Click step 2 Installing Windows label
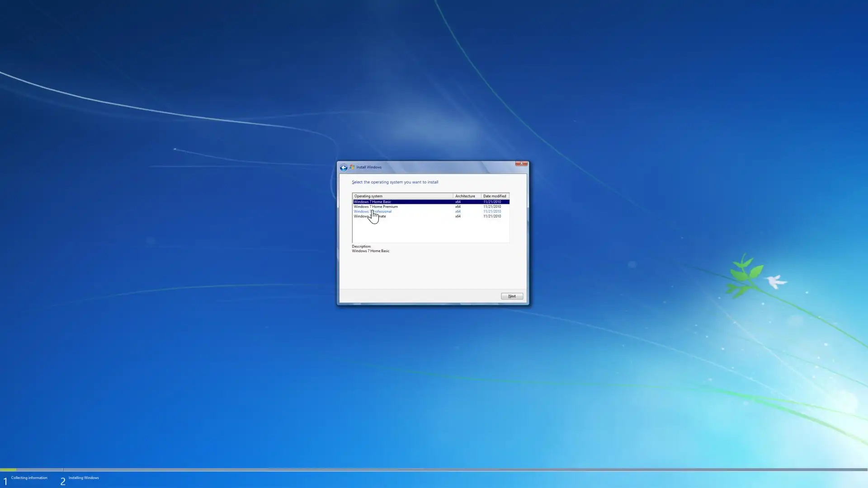Image resolution: width=868 pixels, height=488 pixels. tap(84, 478)
